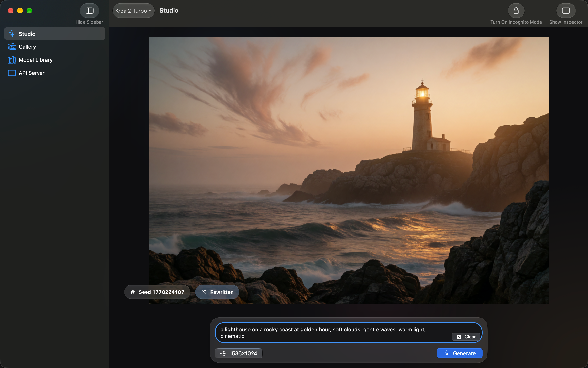This screenshot has height=368, width=588.
Task: Click the x icon in Clear button
Action: [459, 337]
